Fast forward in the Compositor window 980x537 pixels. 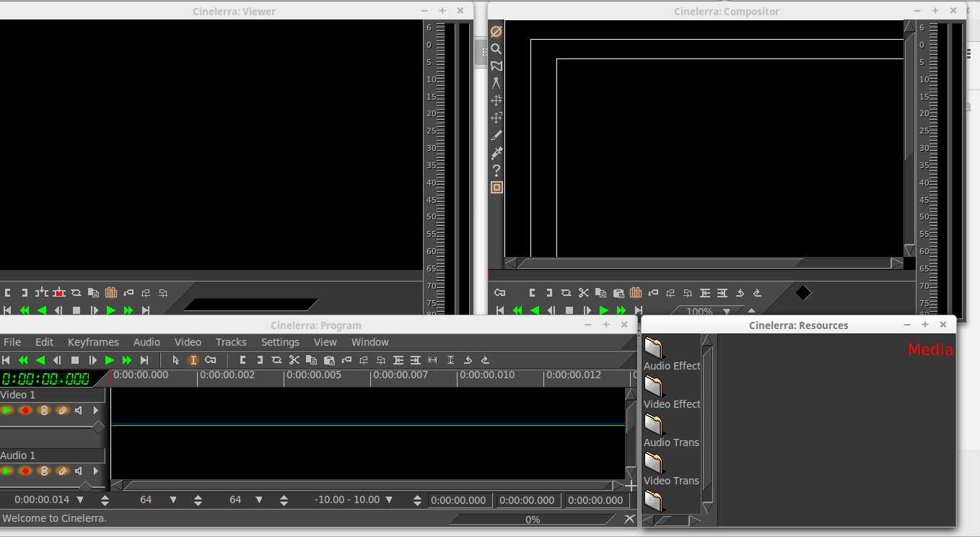(x=621, y=310)
